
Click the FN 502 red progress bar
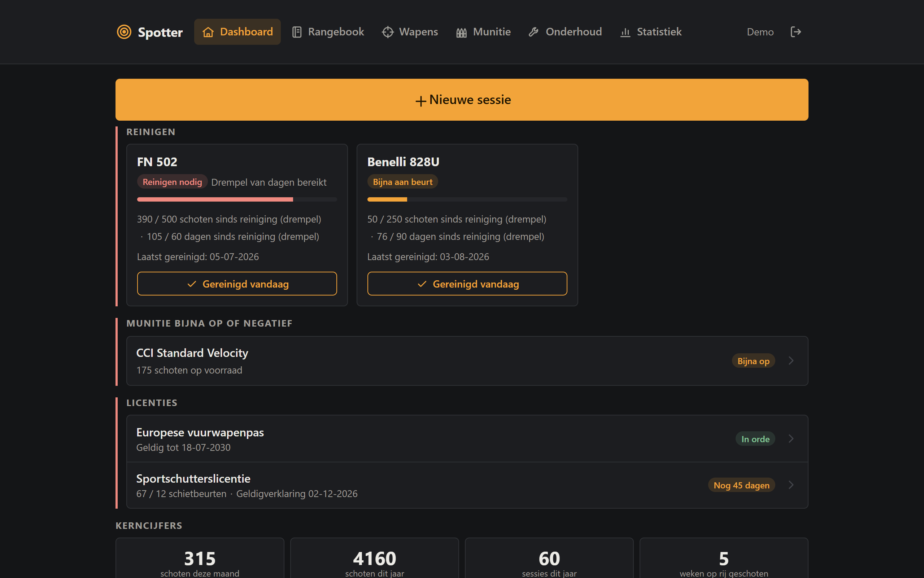(237, 199)
